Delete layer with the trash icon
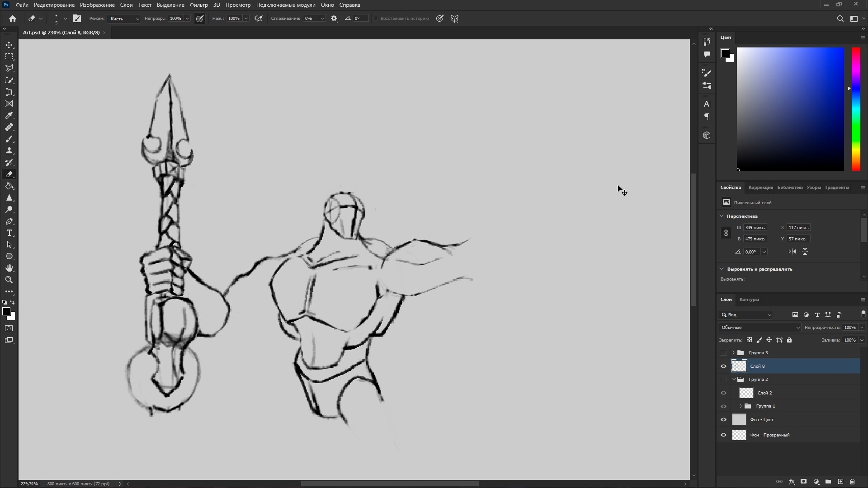Screen dimensions: 868x488 pos(853,482)
